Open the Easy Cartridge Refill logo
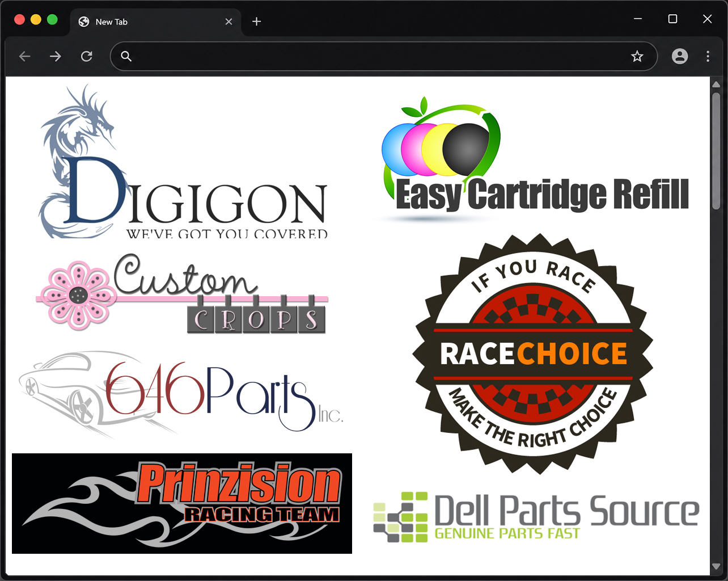Image resolution: width=728 pixels, height=581 pixels. 535,160
